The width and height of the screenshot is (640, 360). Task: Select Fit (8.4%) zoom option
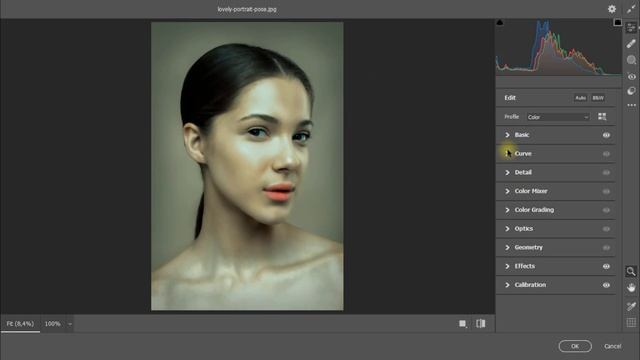point(20,324)
